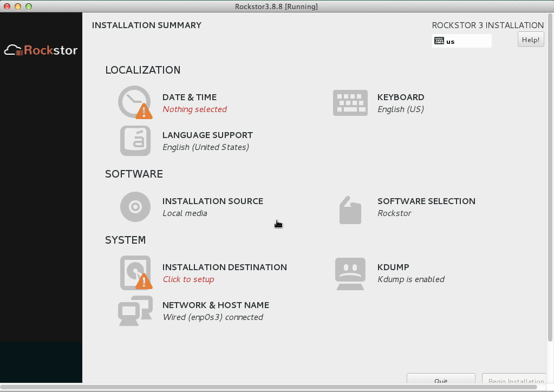Click the Help! button
The image size is (554, 392).
pos(531,40)
